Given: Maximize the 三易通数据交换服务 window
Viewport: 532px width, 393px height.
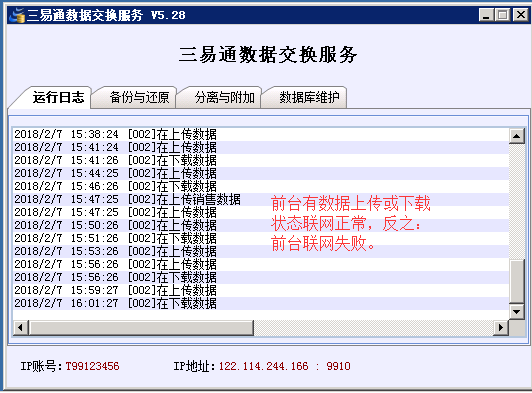Looking at the screenshot, I should tap(502, 15).
